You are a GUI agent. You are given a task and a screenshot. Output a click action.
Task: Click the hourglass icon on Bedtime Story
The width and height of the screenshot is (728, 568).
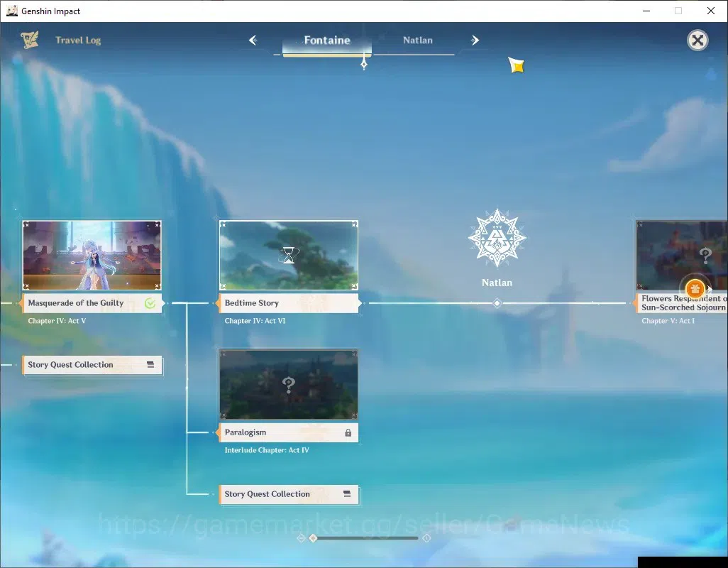288,255
